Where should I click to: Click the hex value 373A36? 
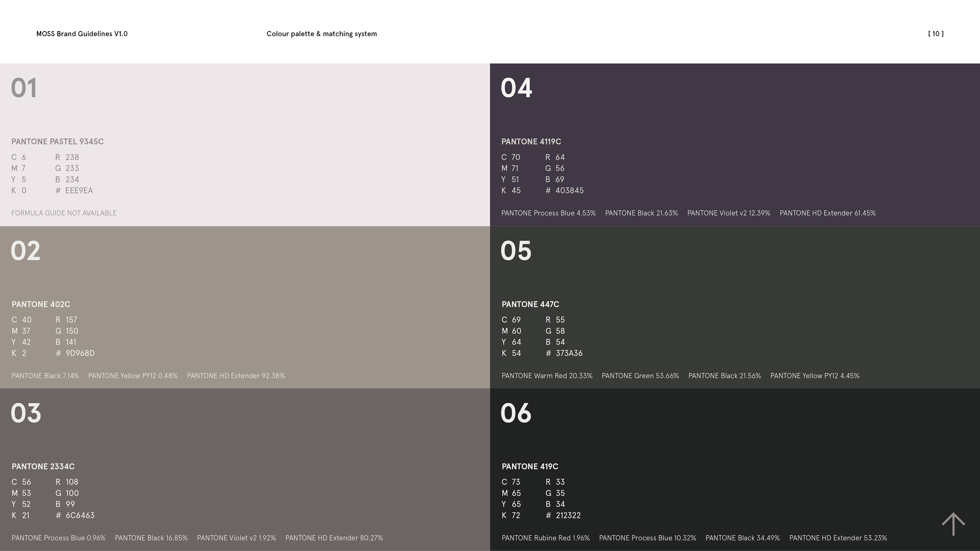569,353
